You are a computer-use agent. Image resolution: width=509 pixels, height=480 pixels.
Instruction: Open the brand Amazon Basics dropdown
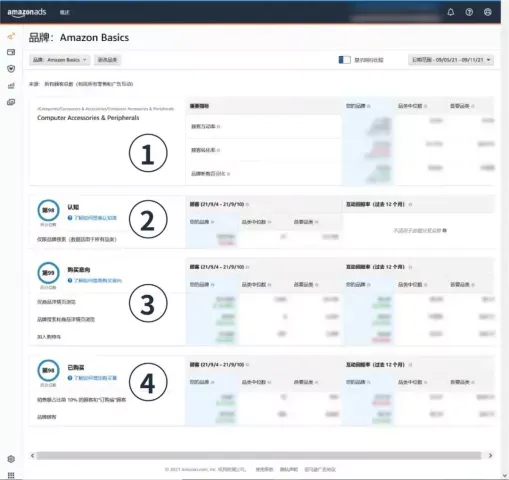(59, 60)
